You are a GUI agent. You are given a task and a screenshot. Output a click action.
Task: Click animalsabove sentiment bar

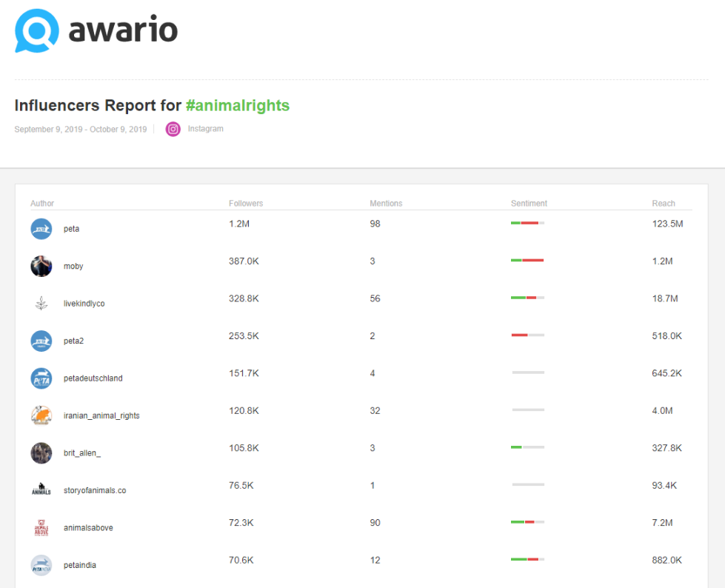527,522
